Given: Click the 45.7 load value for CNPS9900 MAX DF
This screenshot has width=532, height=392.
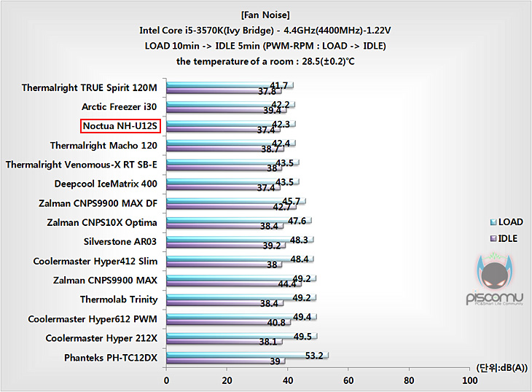Looking at the screenshot, I should pyautogui.click(x=291, y=202).
